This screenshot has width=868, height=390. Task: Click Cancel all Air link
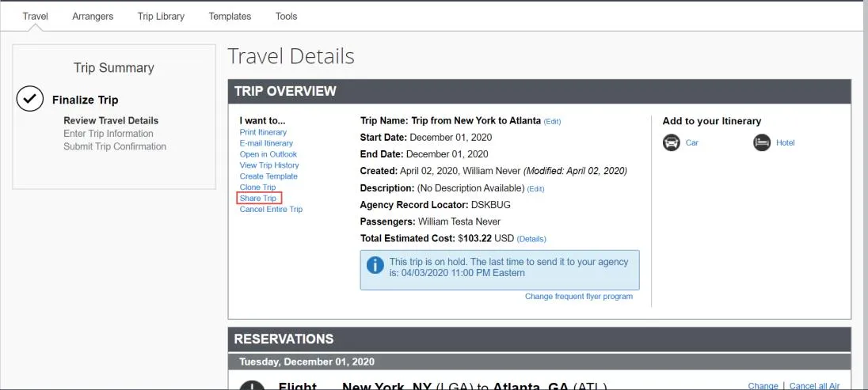[815, 386]
